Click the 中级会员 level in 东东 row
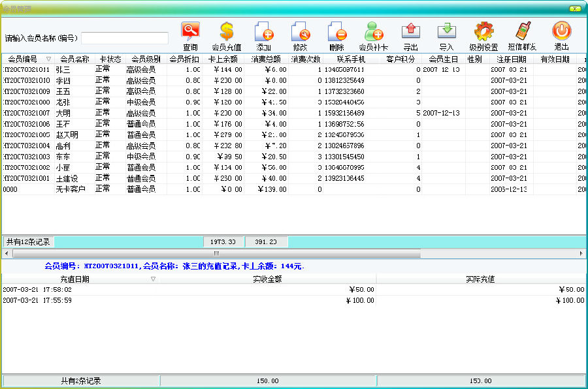The width and height of the screenshot is (588, 389). pos(141,156)
